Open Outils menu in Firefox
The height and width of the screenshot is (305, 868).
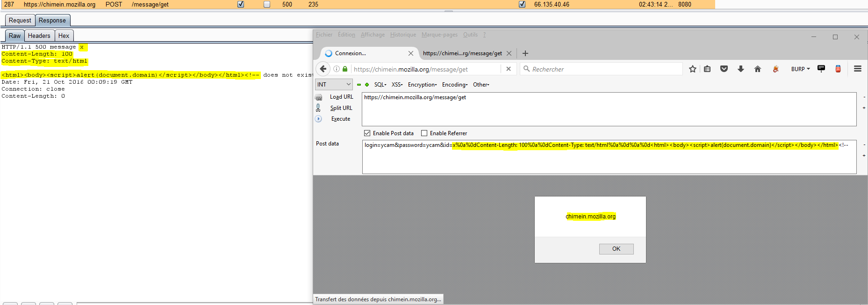pos(470,35)
